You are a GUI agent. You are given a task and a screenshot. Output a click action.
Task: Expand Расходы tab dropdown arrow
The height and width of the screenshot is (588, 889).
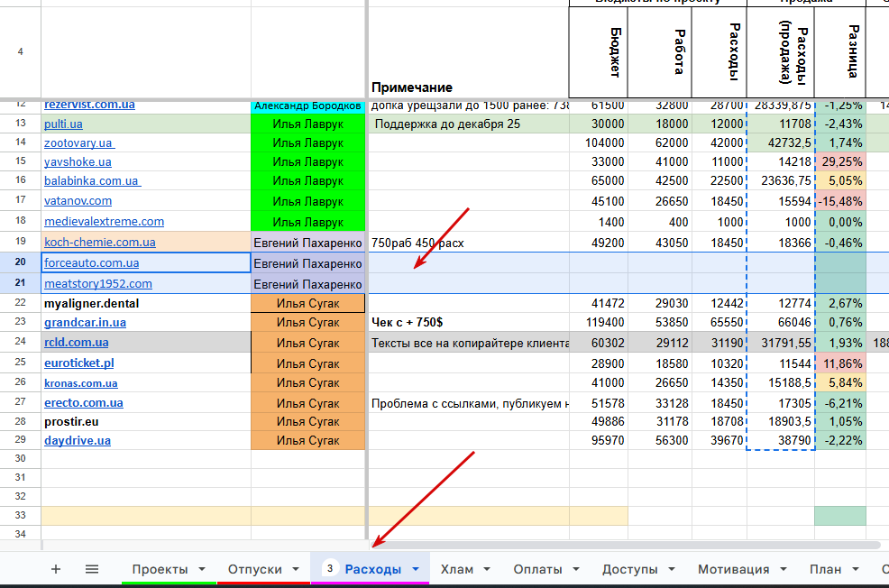tap(416, 569)
